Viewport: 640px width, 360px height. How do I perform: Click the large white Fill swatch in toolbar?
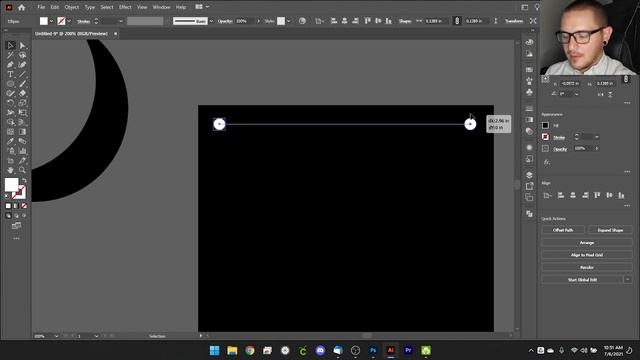point(11,184)
